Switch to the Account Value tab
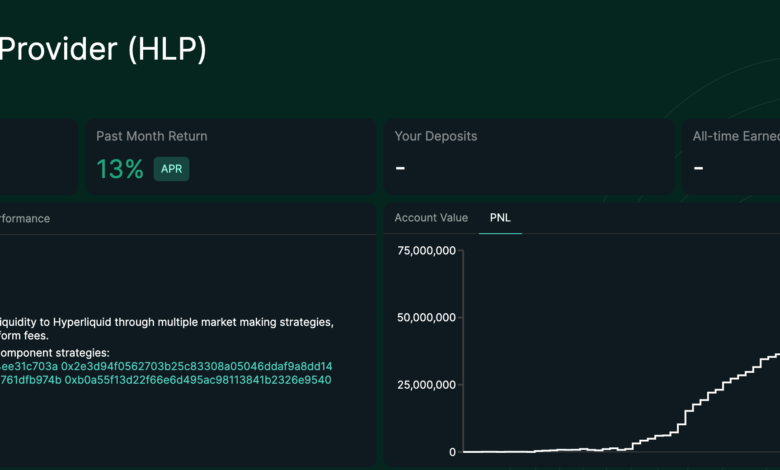 [x=431, y=218]
